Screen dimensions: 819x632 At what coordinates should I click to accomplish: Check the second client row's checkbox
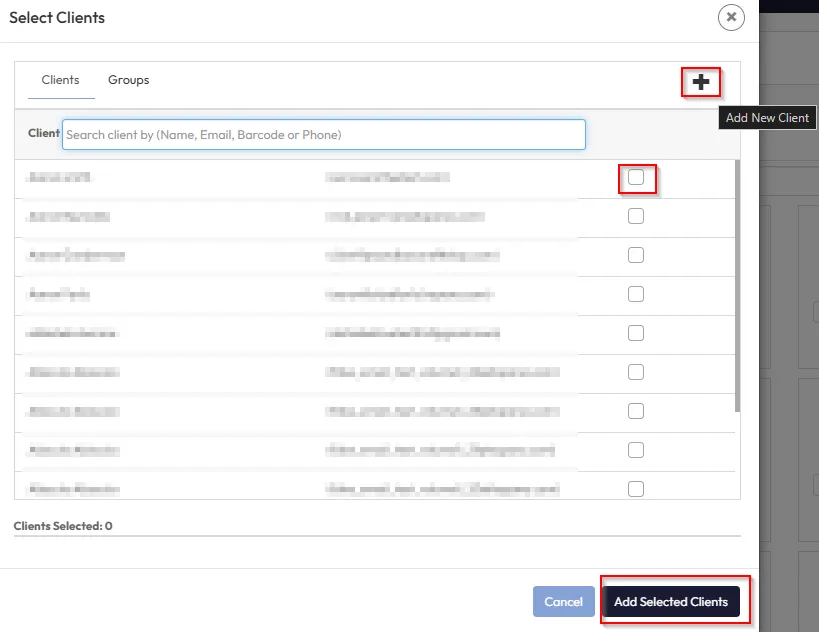click(635, 216)
